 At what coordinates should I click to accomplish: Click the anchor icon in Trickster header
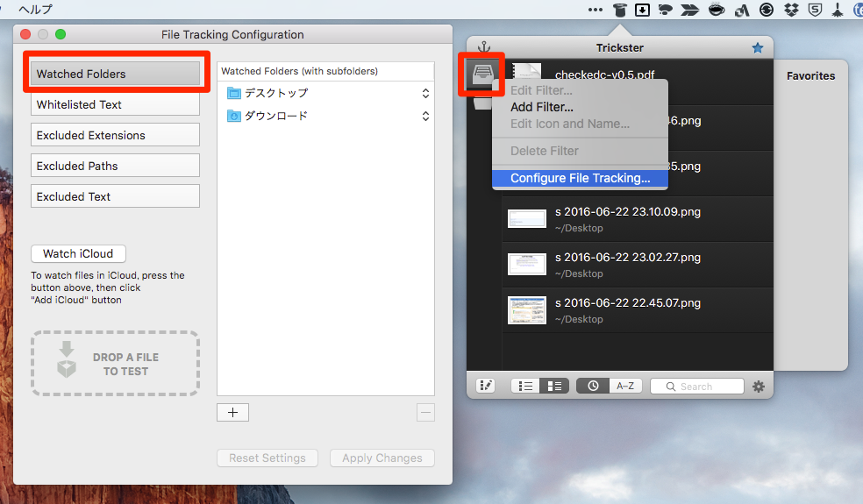tap(484, 46)
